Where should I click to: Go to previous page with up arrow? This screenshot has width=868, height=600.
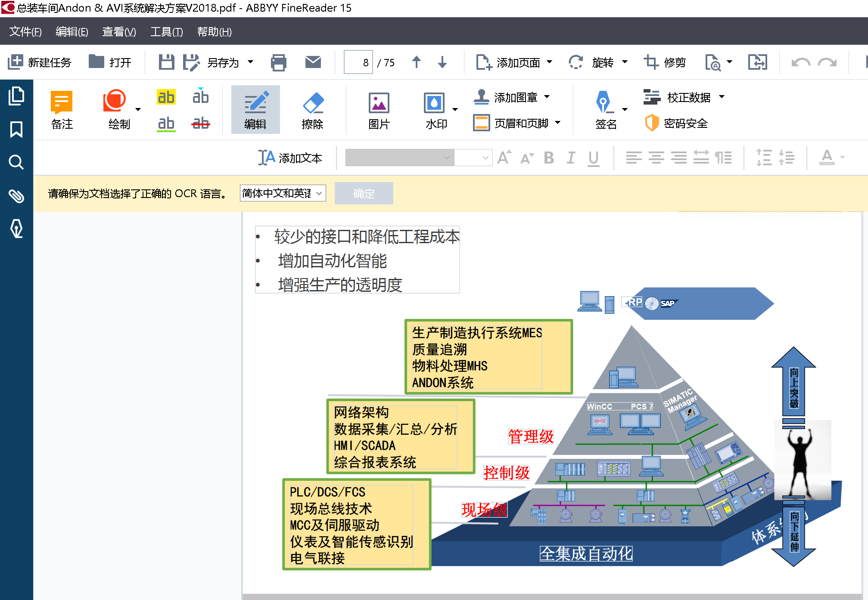coord(416,62)
